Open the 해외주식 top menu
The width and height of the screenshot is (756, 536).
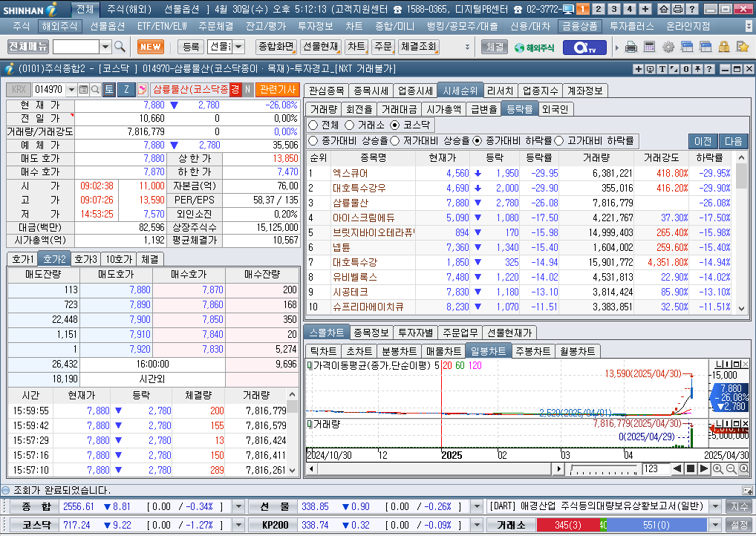(59, 26)
